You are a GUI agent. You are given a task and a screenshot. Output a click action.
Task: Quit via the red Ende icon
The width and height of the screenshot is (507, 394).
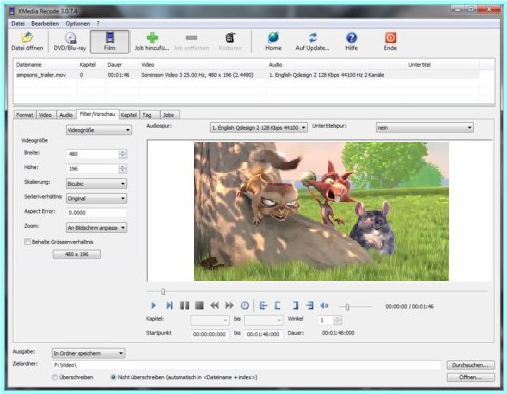coord(390,38)
